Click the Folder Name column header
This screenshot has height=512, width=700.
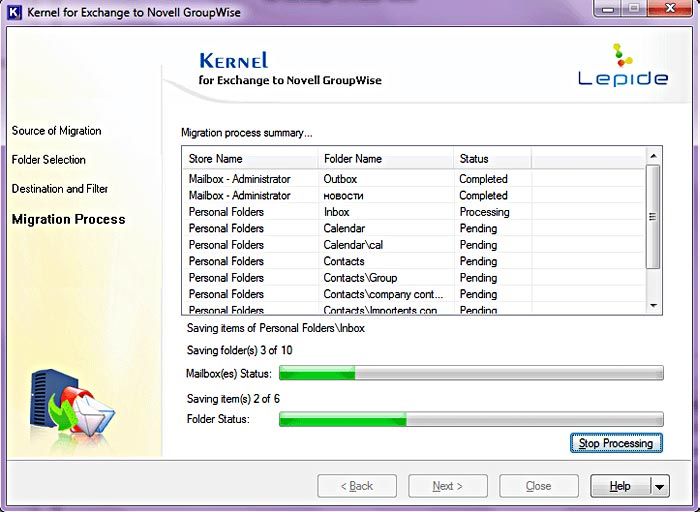(386, 158)
